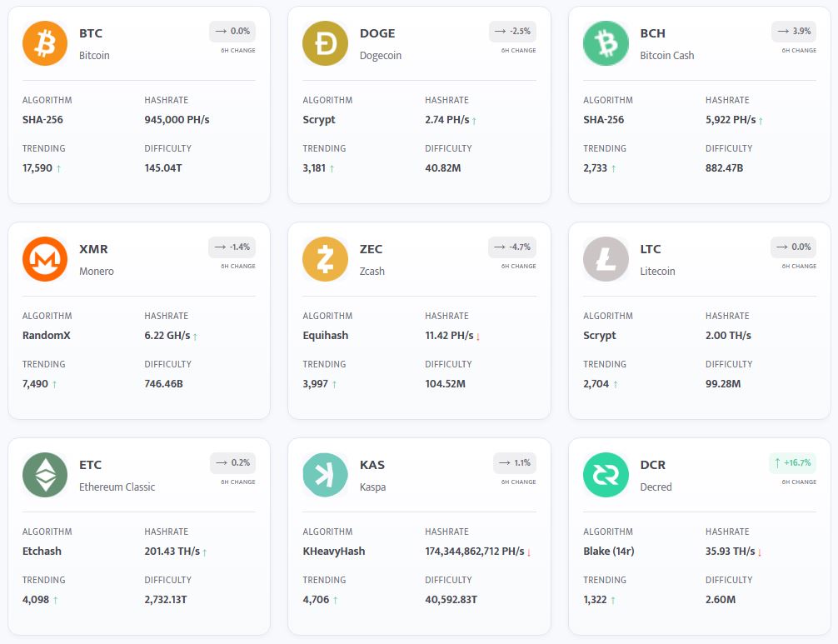
Task: Click the yellow Zcash icon
Action: 325,259
